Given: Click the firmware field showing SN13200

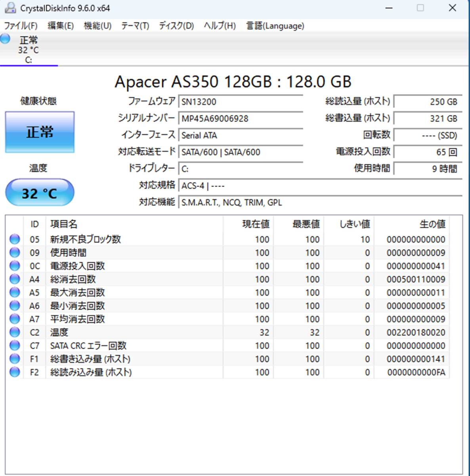Looking at the screenshot, I should 240,102.
